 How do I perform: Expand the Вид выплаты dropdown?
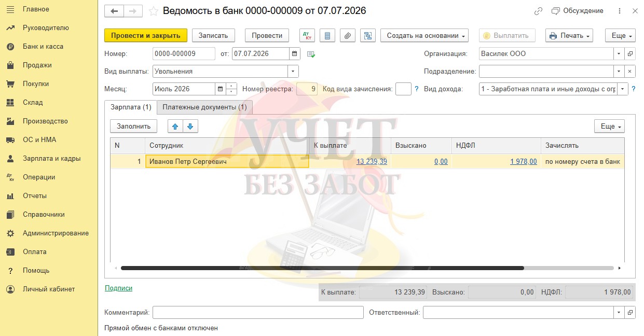coord(293,72)
